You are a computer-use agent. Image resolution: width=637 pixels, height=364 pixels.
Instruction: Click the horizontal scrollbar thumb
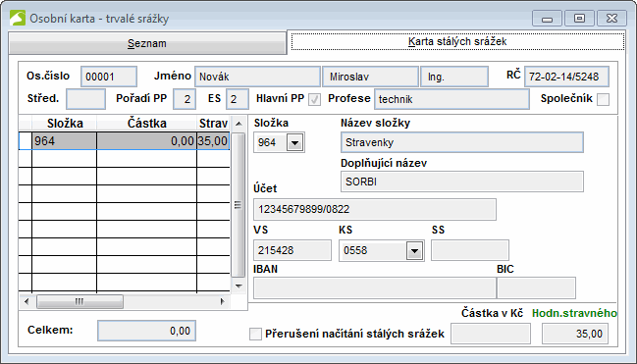80,301
